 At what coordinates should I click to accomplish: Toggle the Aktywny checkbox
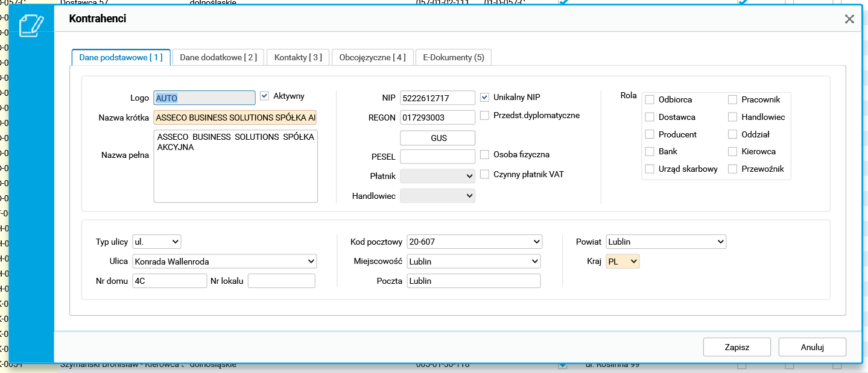click(264, 96)
